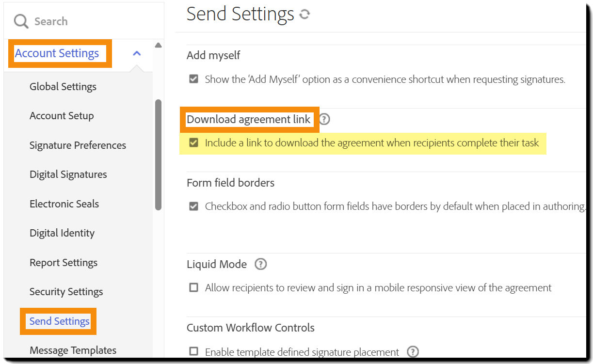Enable template defined signature placement

pos(193,352)
